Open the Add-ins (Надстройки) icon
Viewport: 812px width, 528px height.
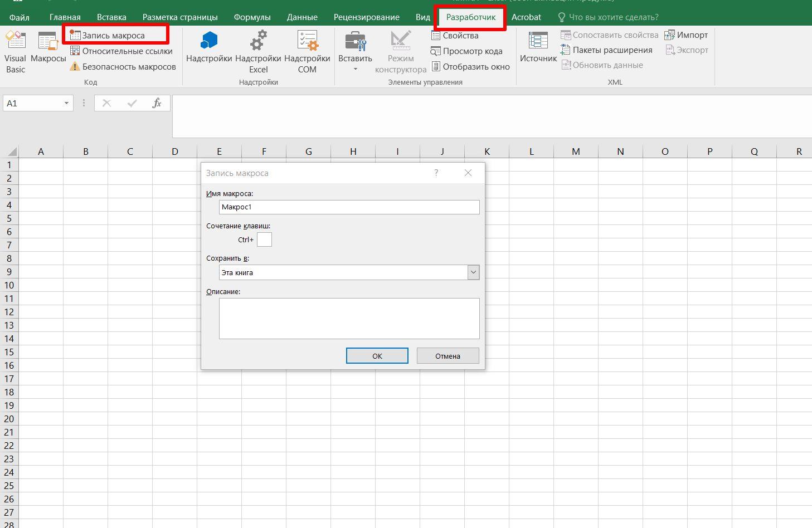point(209,48)
